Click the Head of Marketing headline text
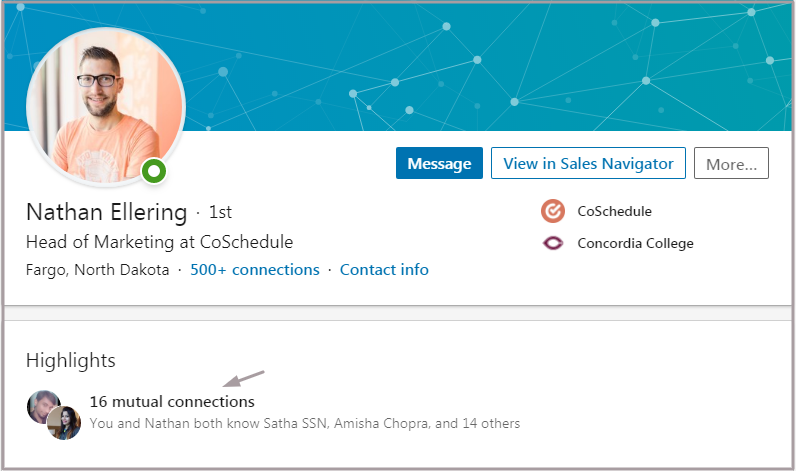Image resolution: width=796 pixels, height=471 pixels. click(159, 242)
